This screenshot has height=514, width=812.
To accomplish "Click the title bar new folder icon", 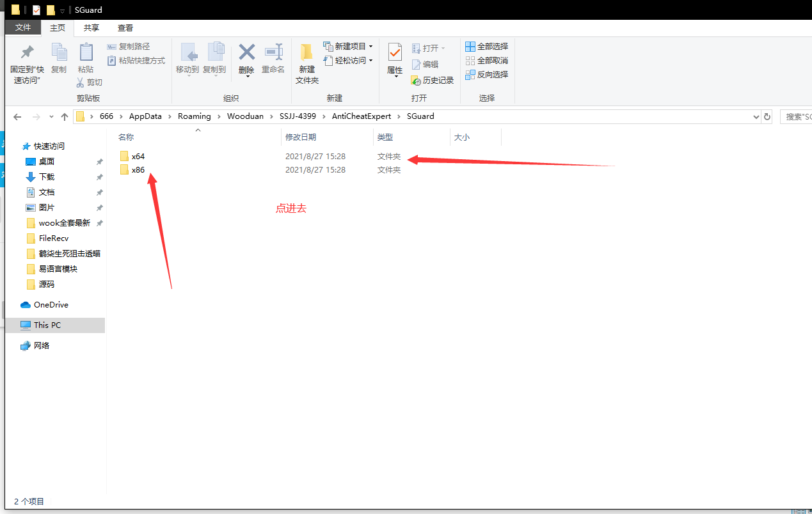I will point(51,10).
